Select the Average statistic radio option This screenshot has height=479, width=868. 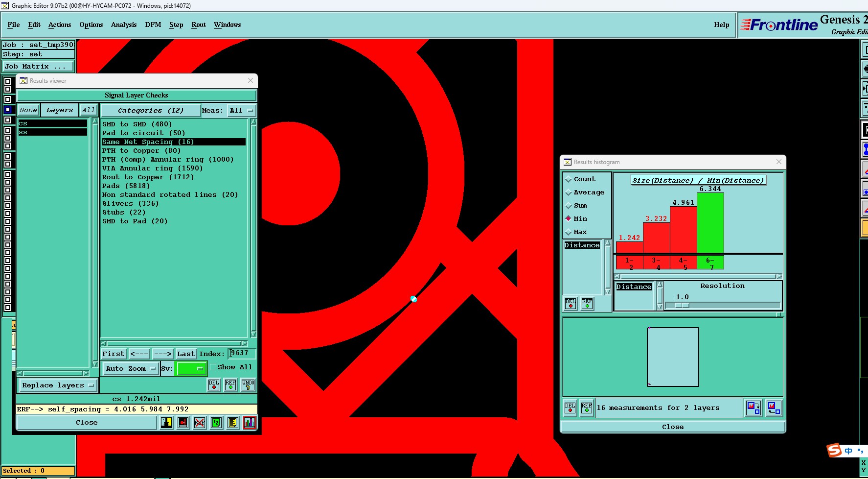pyautogui.click(x=585, y=192)
